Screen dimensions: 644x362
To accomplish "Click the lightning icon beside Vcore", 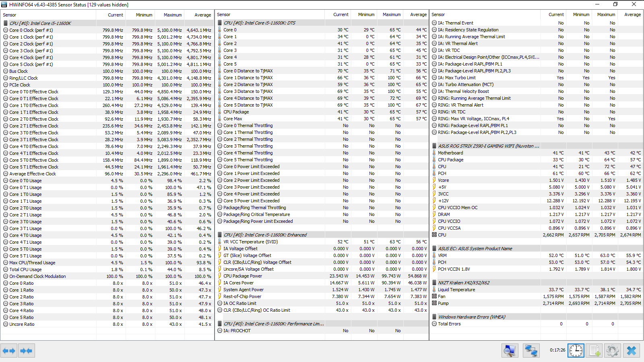I will (x=434, y=180).
